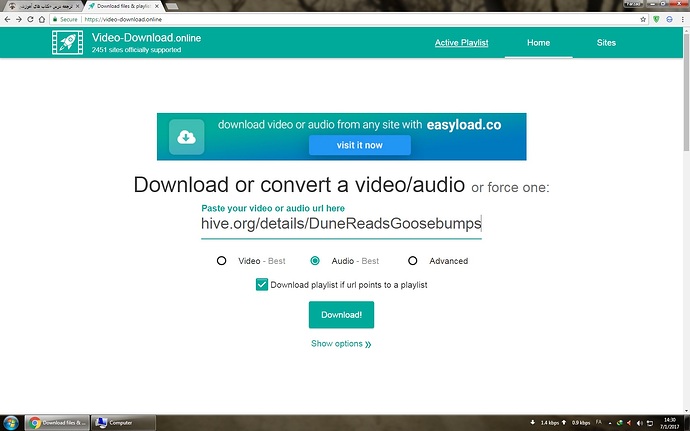Click the green network tray icon
Screen dimensions: 690x431
point(620,423)
